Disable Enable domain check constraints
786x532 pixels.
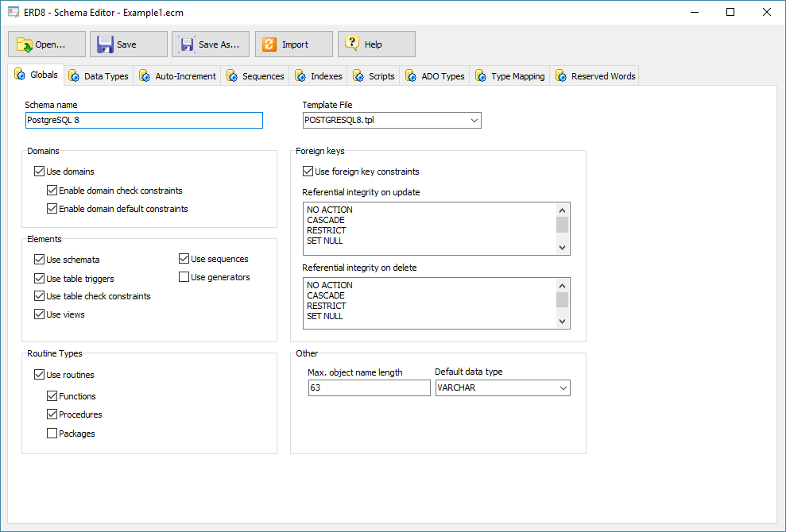[52, 191]
